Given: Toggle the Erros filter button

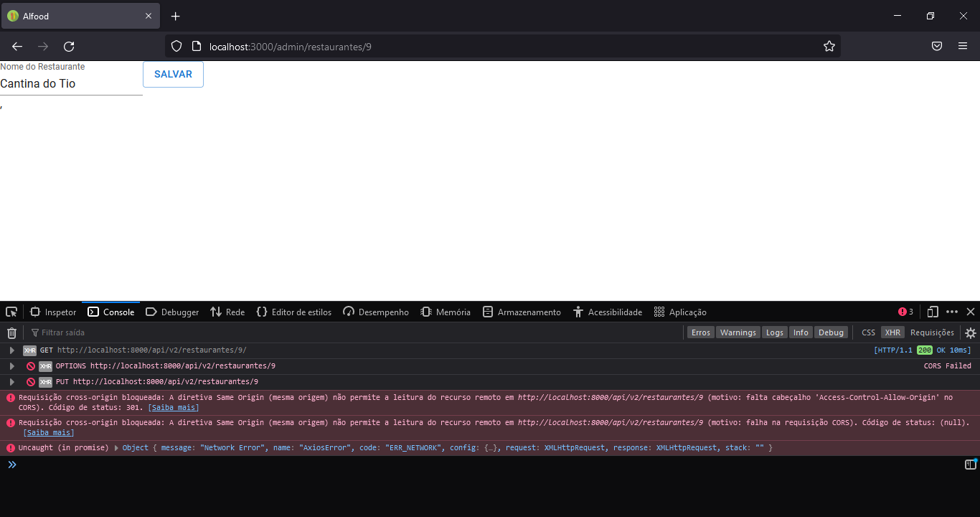Looking at the screenshot, I should pyautogui.click(x=701, y=332).
